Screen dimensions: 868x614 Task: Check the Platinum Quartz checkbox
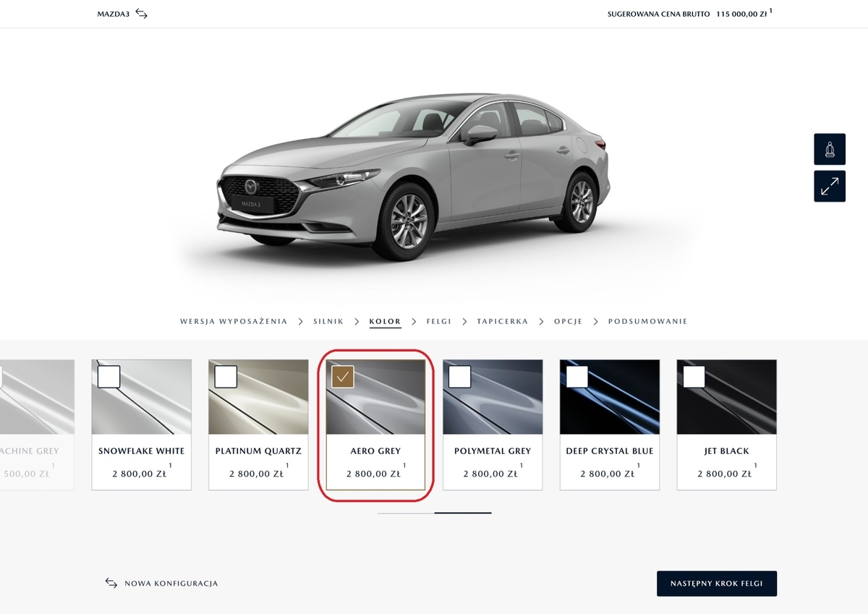pos(226,377)
